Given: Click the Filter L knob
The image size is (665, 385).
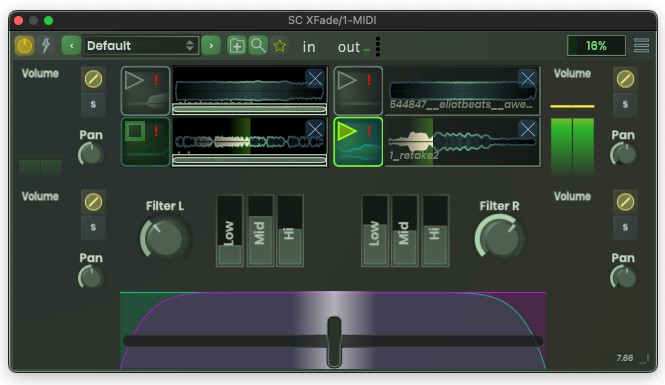Looking at the screenshot, I should [x=164, y=237].
